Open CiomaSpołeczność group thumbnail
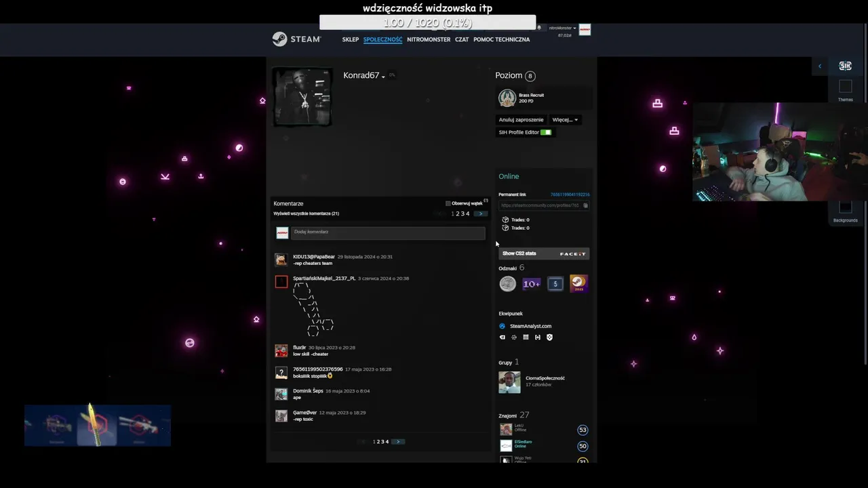 [509, 382]
